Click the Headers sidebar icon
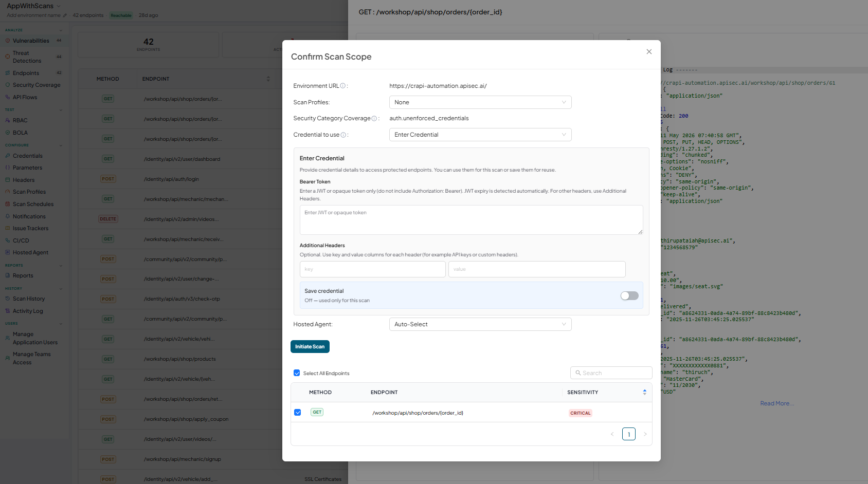The height and width of the screenshot is (484, 868). [8, 180]
